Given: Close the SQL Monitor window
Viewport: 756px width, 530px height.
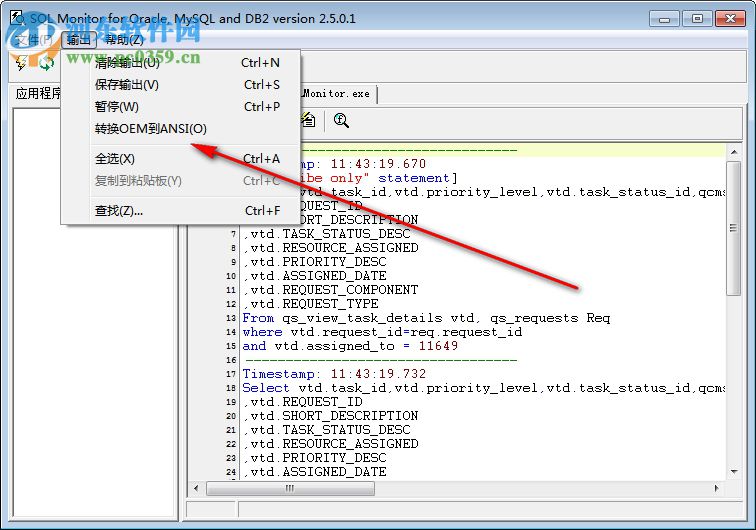Looking at the screenshot, I should [730, 19].
